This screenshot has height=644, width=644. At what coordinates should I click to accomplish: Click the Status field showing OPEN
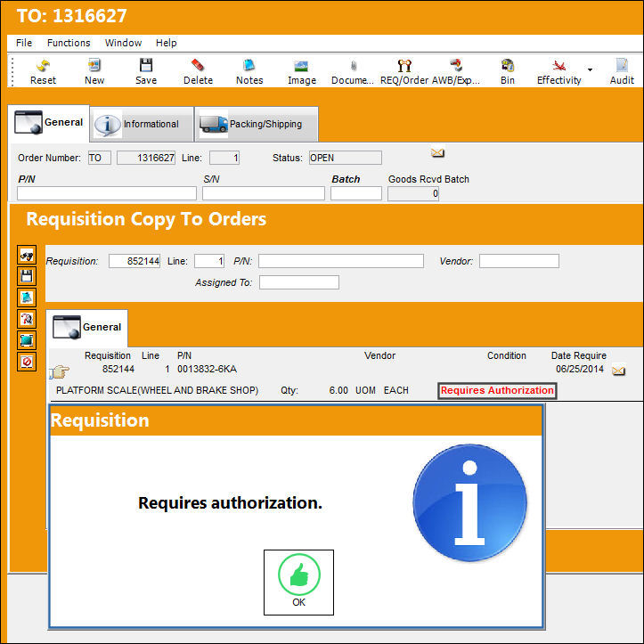(346, 158)
